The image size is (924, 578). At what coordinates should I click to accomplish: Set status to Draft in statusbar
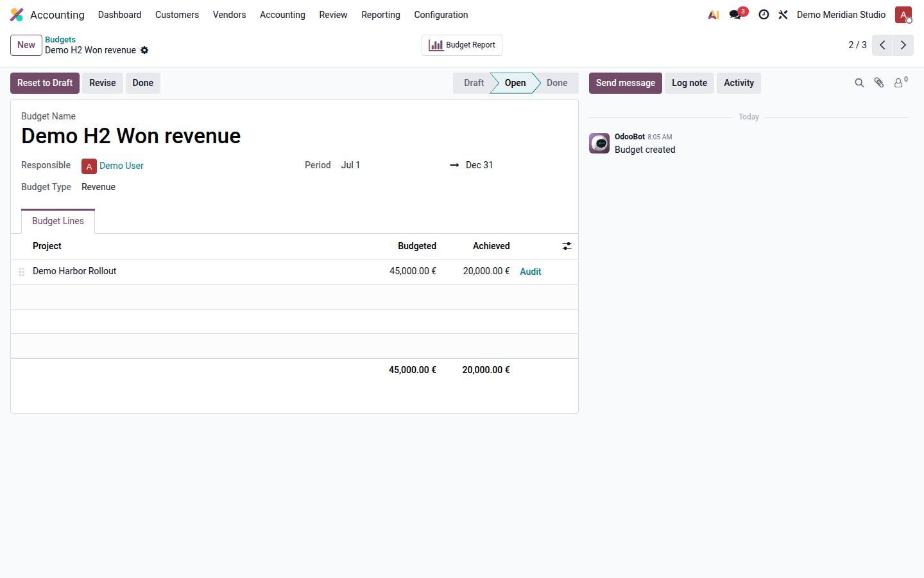coord(474,83)
